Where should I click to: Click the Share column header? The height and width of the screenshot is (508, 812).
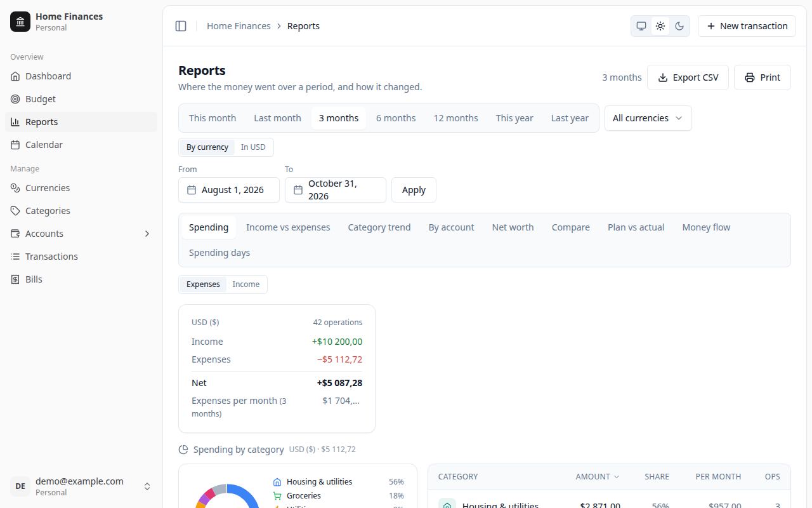coord(657,477)
